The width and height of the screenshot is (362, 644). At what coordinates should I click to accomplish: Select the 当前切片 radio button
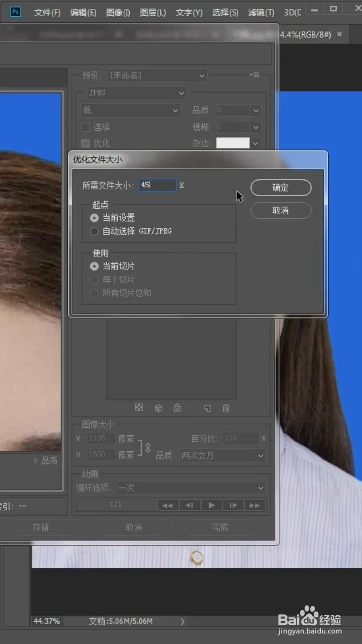(x=94, y=266)
